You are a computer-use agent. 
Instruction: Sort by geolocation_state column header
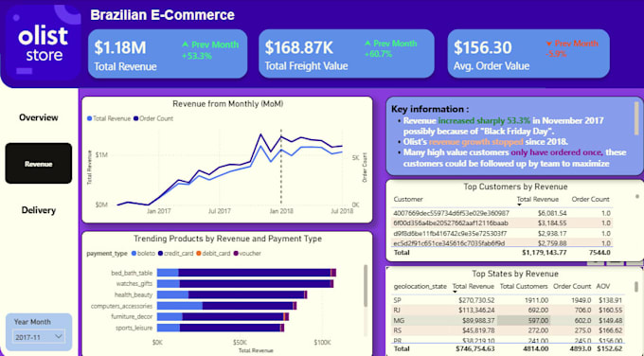point(420,286)
